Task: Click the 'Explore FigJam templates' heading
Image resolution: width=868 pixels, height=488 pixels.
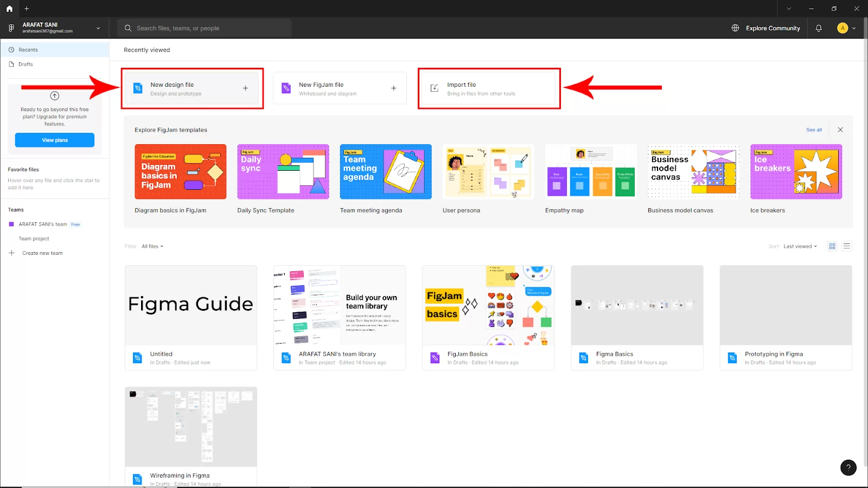Action: [x=171, y=130]
